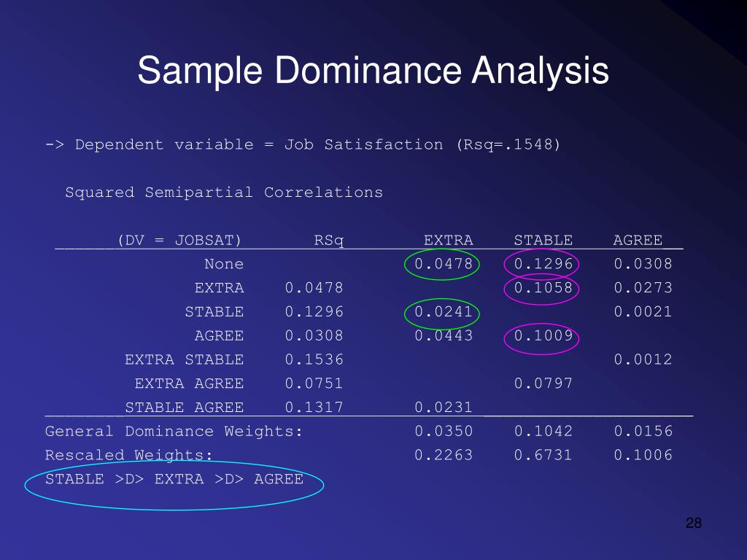Click 0.0308 in the None row
747x560 pixels.
pyautogui.click(x=643, y=264)
